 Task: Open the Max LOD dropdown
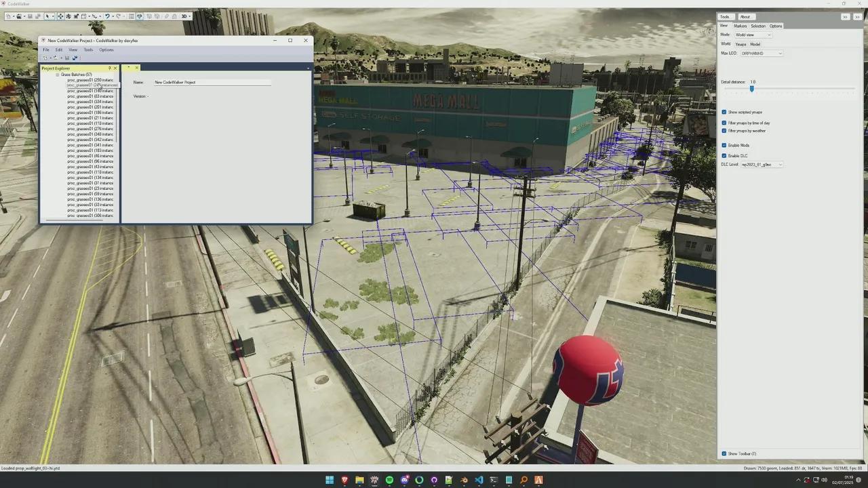(762, 53)
